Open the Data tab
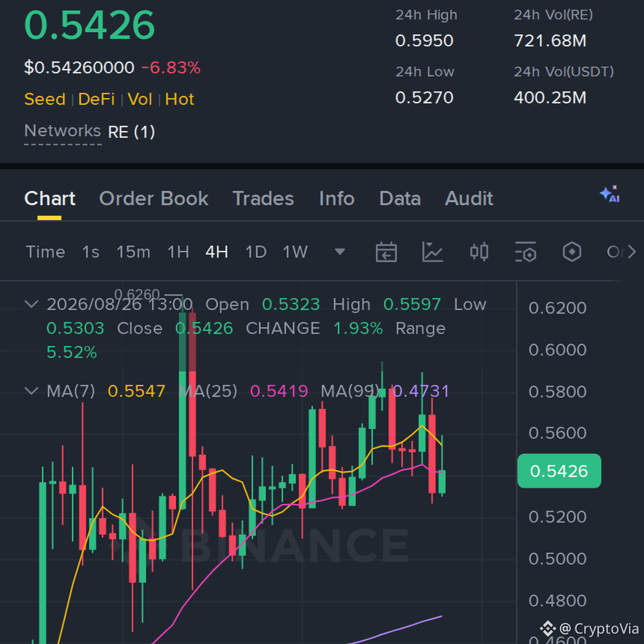Viewport: 644px width, 644px height. point(400,199)
